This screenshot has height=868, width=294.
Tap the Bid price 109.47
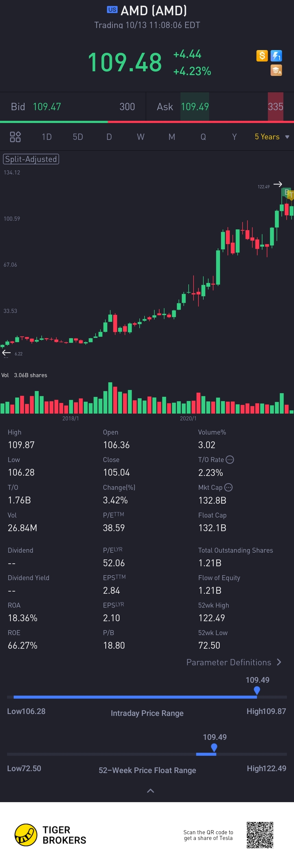pyautogui.click(x=47, y=107)
